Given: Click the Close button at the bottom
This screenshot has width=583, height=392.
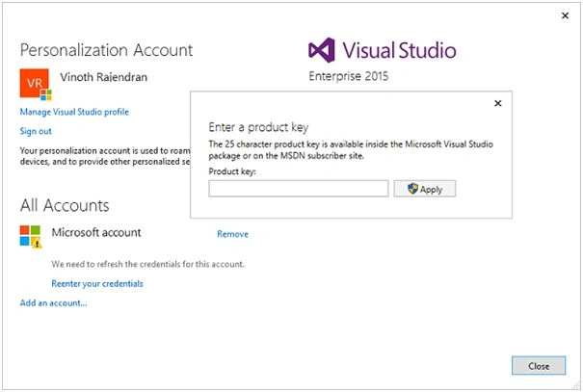Looking at the screenshot, I should point(539,366).
